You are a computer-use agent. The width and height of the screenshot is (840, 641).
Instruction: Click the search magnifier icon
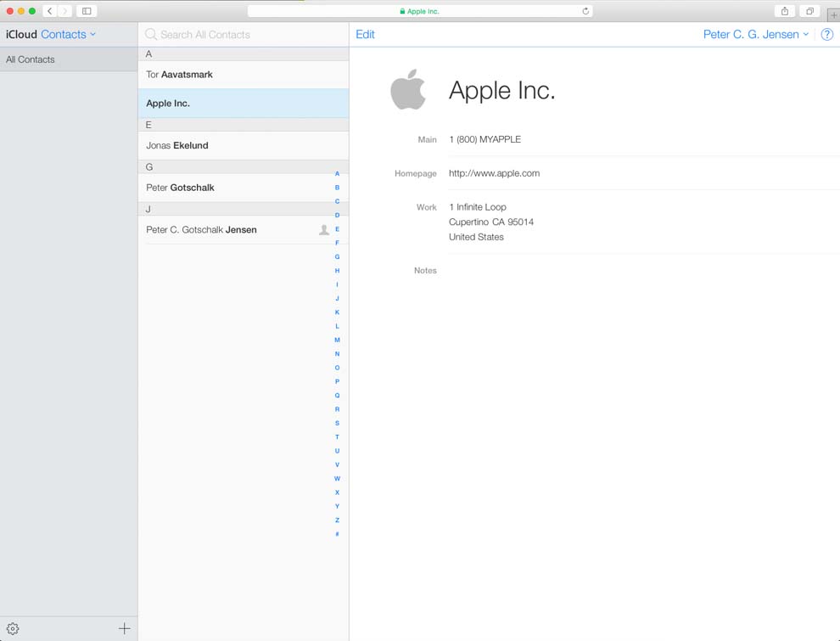coord(151,34)
